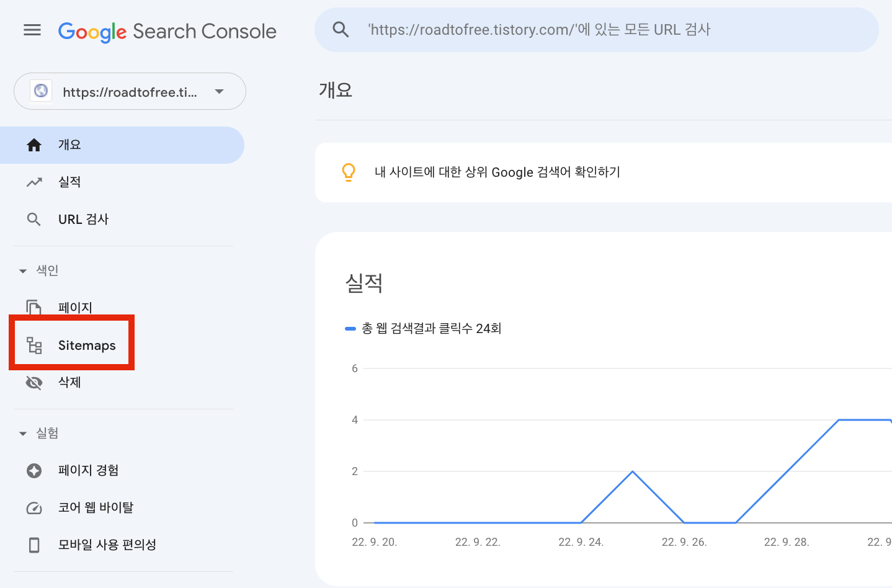The height and width of the screenshot is (588, 892).
Task: Toggle the 총 웹 검색결과 클릭수 legend
Action: click(x=424, y=329)
